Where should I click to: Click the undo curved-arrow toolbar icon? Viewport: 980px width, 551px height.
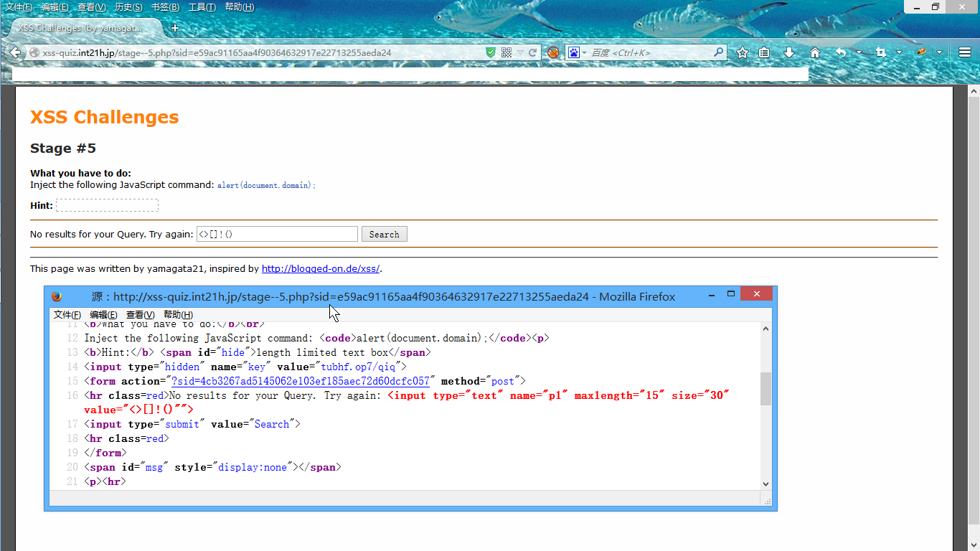(x=841, y=52)
